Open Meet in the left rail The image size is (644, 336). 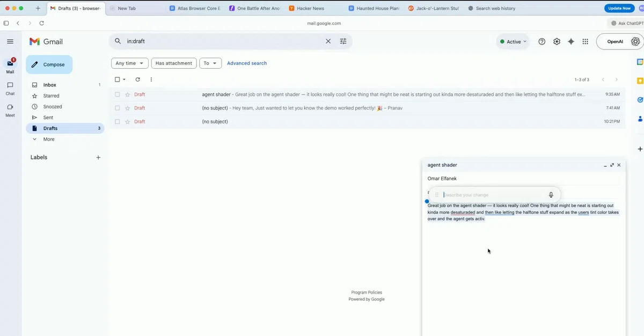click(10, 110)
